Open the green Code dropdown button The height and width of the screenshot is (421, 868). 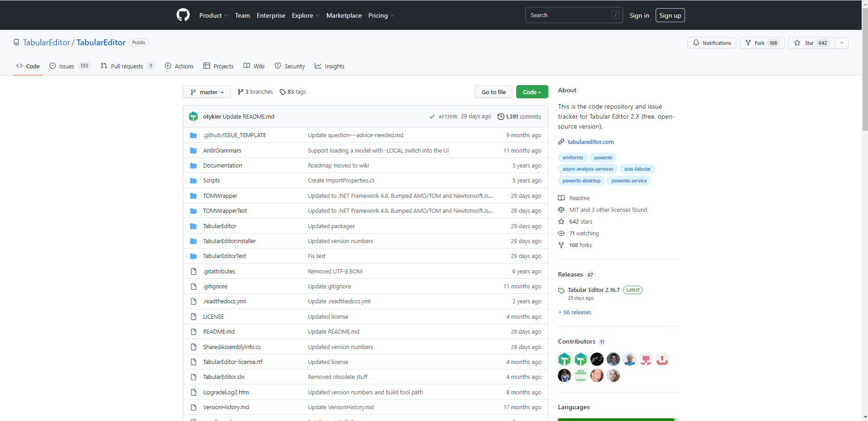tap(532, 92)
